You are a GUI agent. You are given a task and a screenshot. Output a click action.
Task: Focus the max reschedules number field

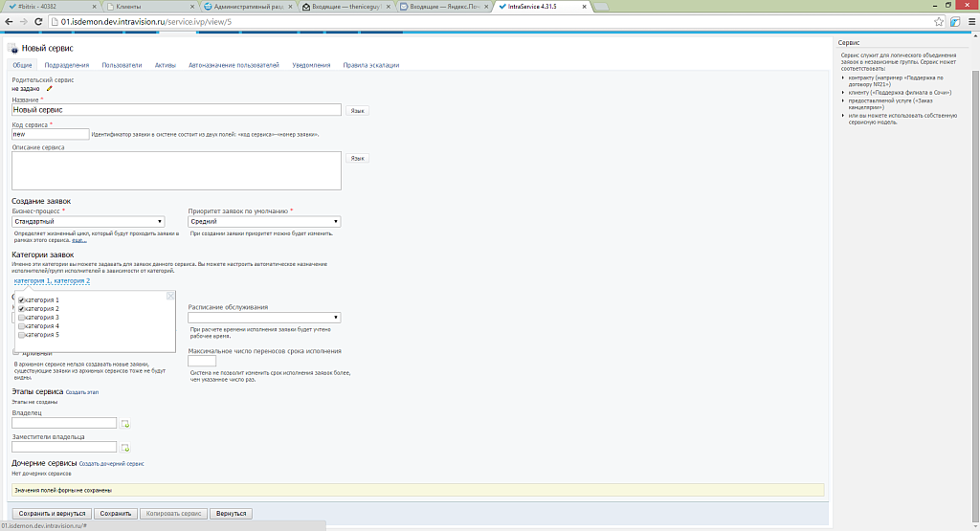(x=202, y=361)
